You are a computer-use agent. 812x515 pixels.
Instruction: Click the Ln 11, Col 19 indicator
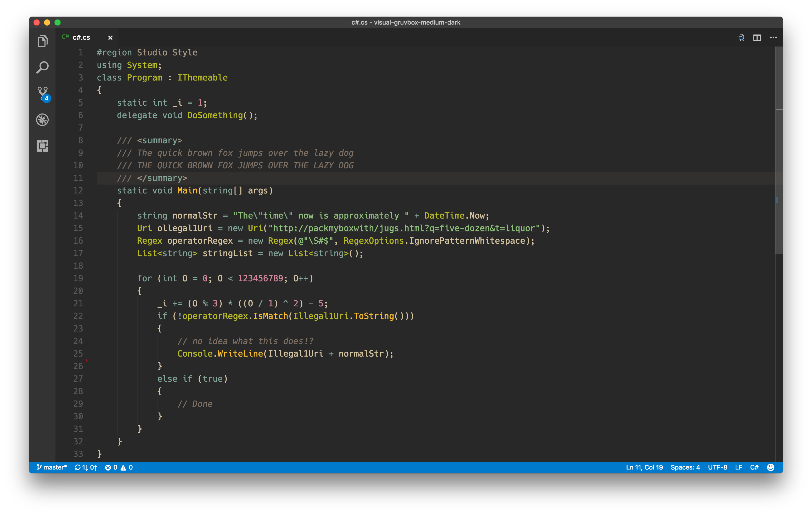(x=644, y=467)
